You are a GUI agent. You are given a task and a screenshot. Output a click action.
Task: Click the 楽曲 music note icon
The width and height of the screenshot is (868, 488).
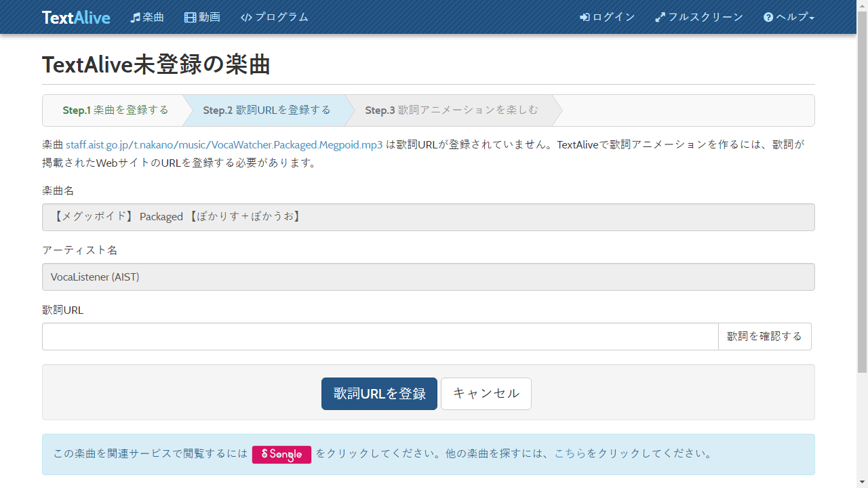tap(136, 17)
